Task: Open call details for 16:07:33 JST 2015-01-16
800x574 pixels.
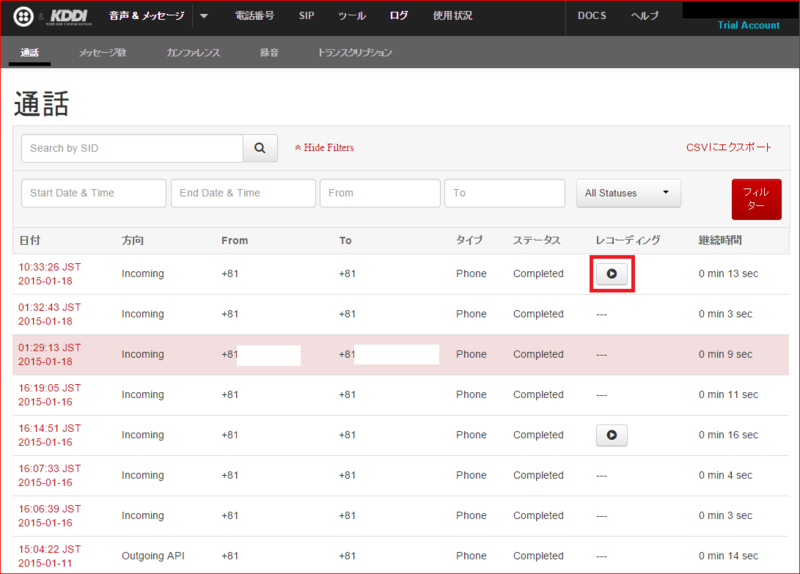Action: 49,476
